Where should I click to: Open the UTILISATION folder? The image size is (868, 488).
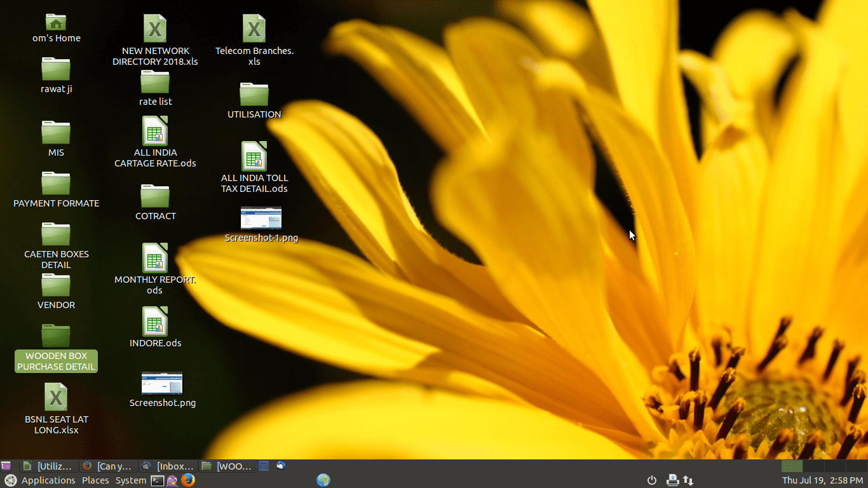coord(254,95)
